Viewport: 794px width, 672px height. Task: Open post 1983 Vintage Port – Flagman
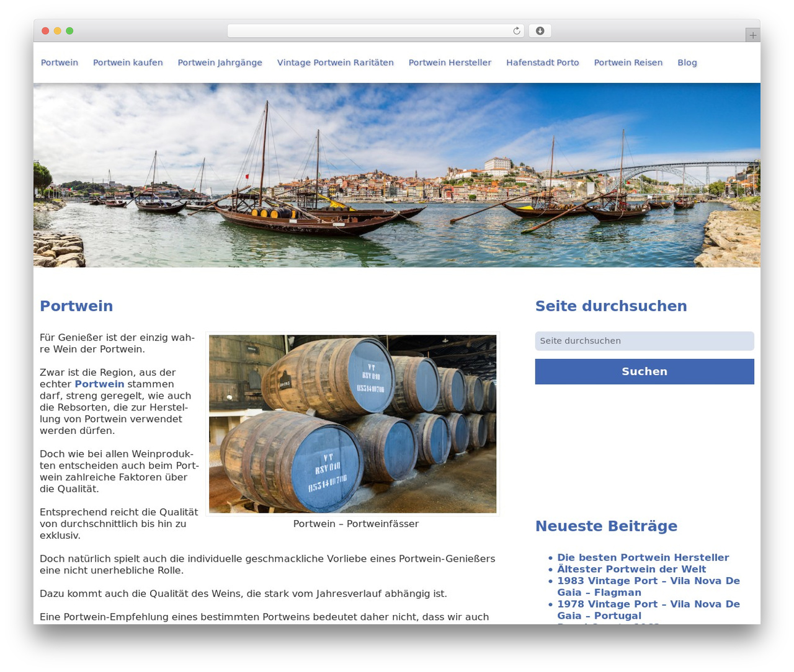point(648,586)
